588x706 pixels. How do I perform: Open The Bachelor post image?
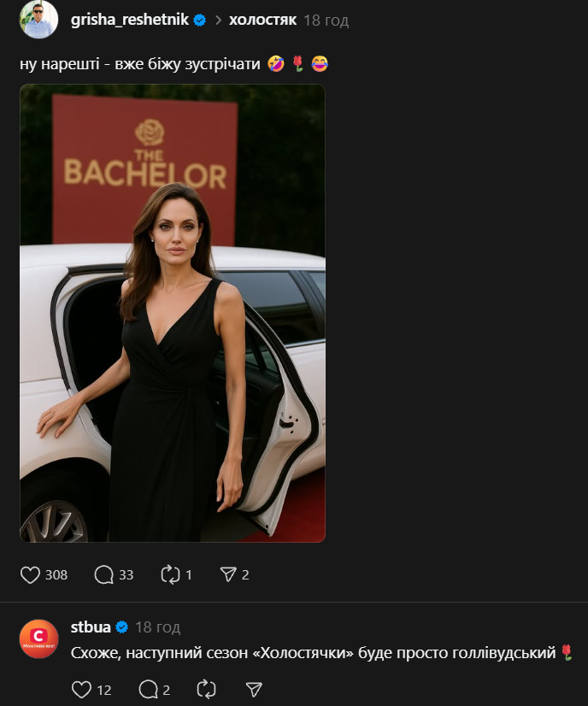173,313
